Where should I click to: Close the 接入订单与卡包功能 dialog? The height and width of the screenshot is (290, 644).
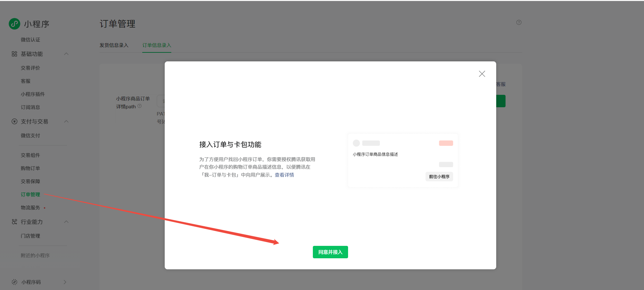tap(482, 74)
